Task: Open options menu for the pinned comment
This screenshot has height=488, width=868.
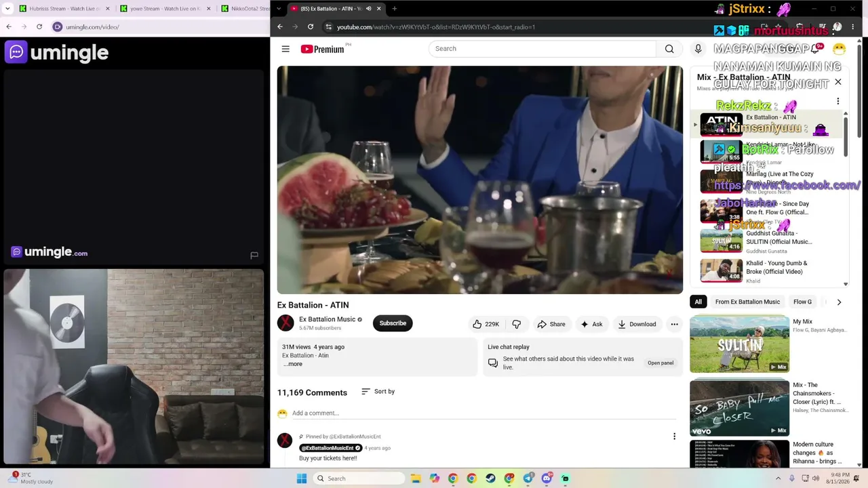Action: point(674,436)
